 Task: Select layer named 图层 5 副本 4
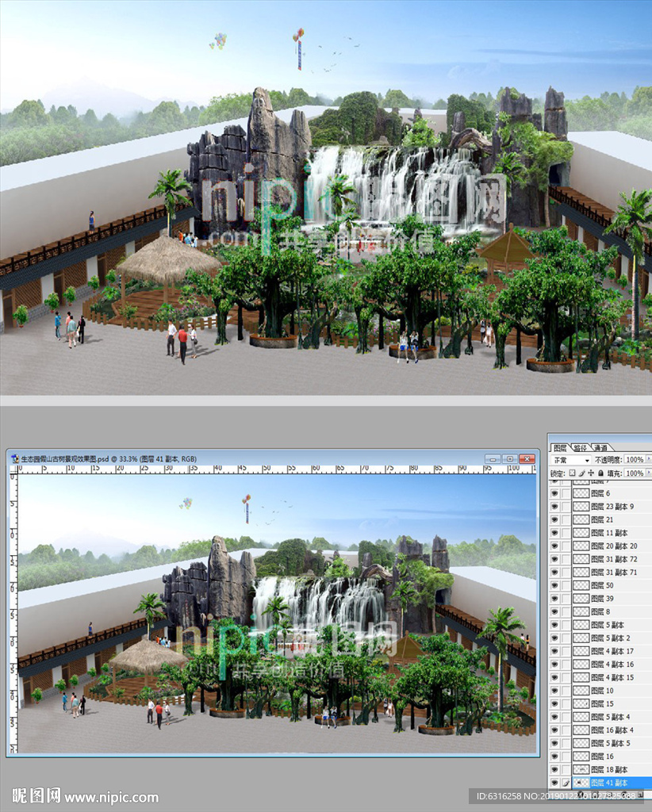611,717
